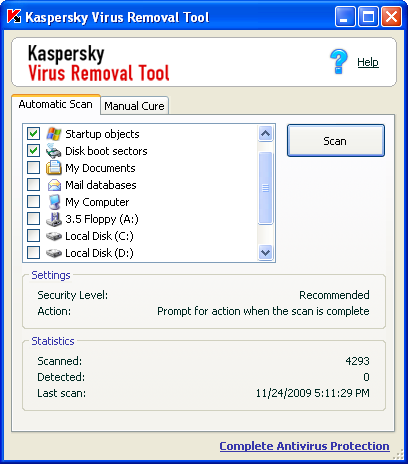
Task: Close the Kaspersky Virus Removal Tool window
Action: 391,16
